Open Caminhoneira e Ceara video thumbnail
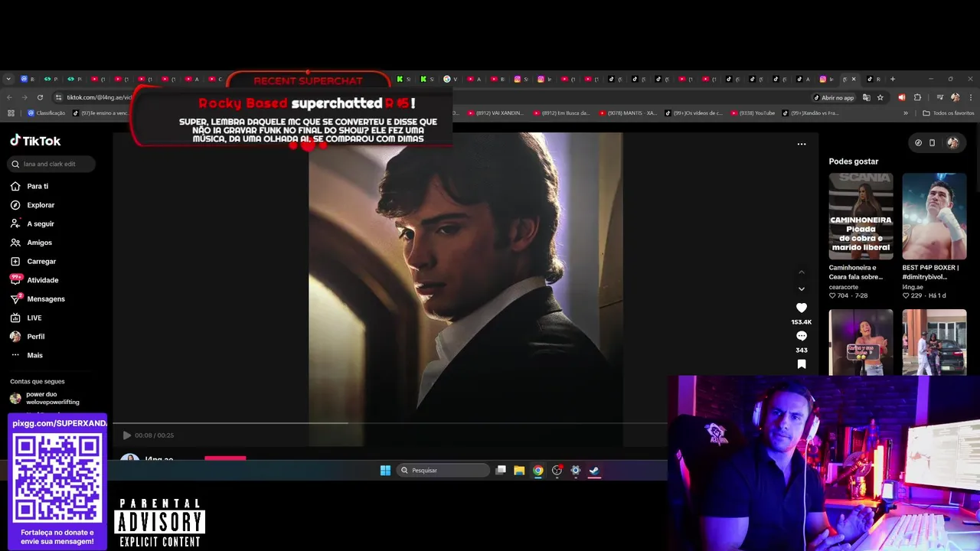The height and width of the screenshot is (551, 980). coord(861,216)
